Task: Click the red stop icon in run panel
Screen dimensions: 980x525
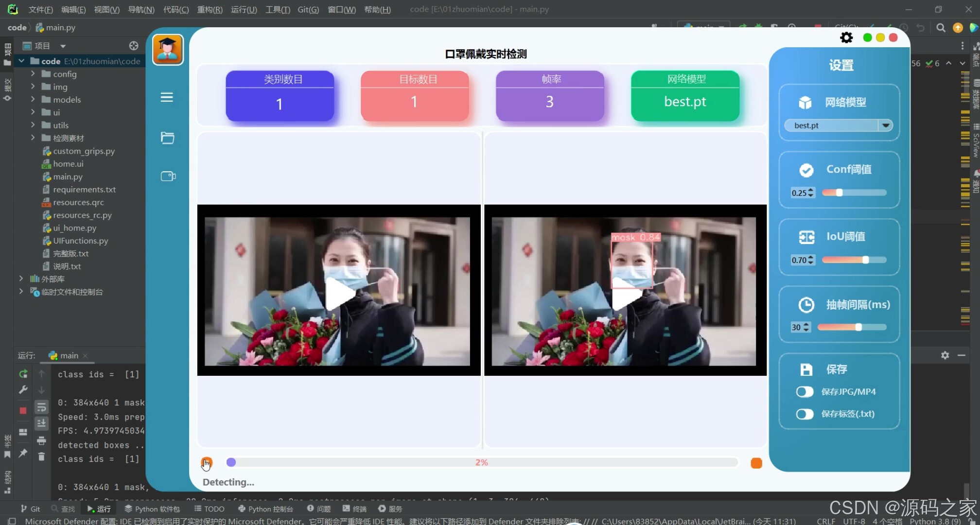Action: point(23,410)
